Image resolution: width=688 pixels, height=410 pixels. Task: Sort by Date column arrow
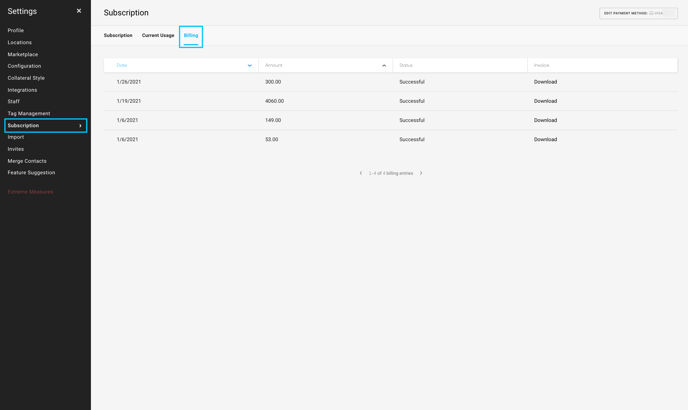click(250, 65)
